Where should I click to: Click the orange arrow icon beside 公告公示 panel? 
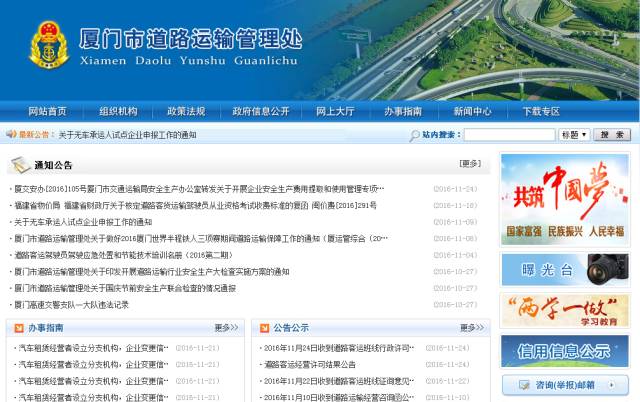click(264, 328)
